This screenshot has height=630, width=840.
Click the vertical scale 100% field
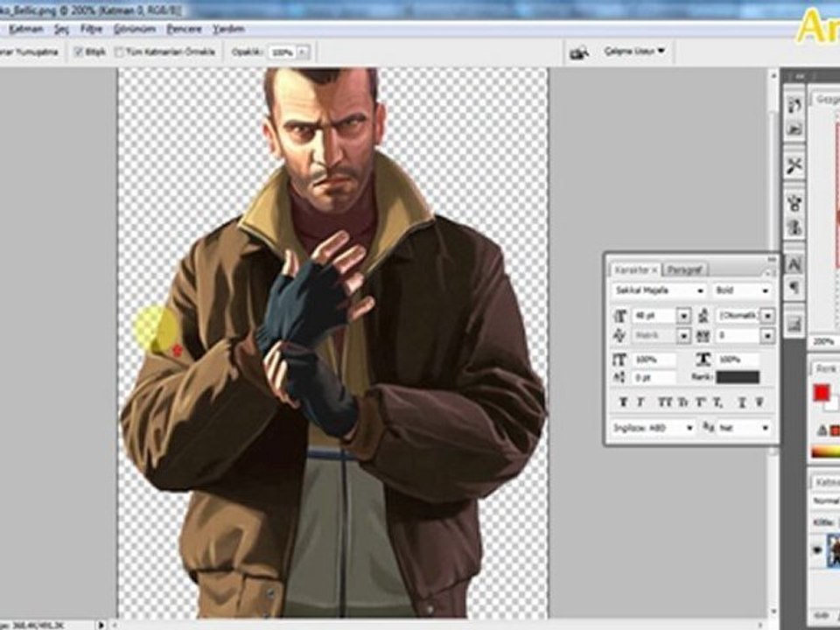click(x=654, y=359)
